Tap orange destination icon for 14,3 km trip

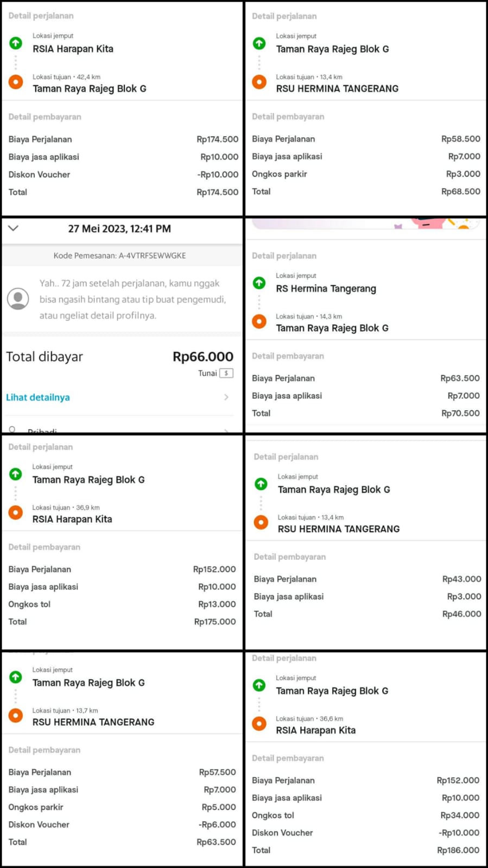259,322
